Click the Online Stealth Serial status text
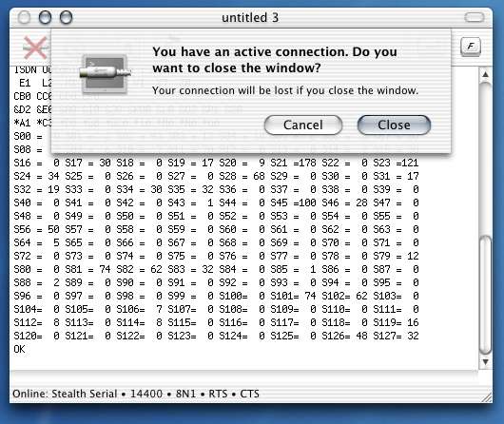The width and height of the screenshot is (504, 424). tap(65, 394)
